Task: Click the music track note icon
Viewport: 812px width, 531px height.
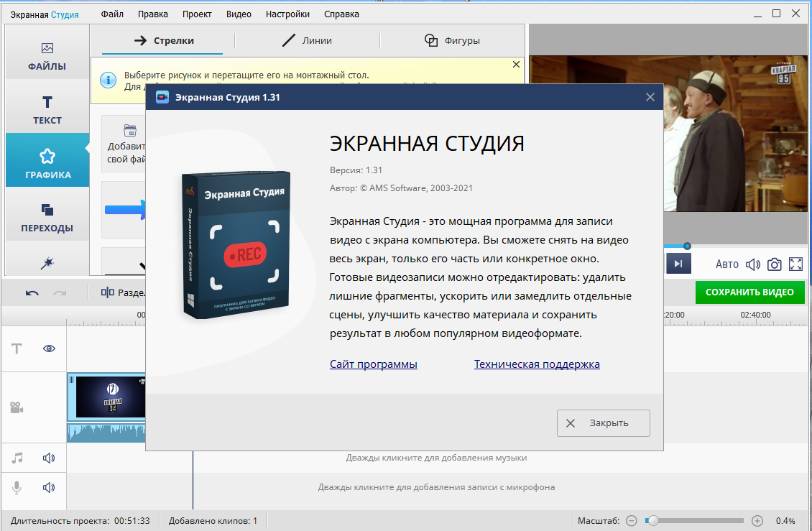Action: 17,458
